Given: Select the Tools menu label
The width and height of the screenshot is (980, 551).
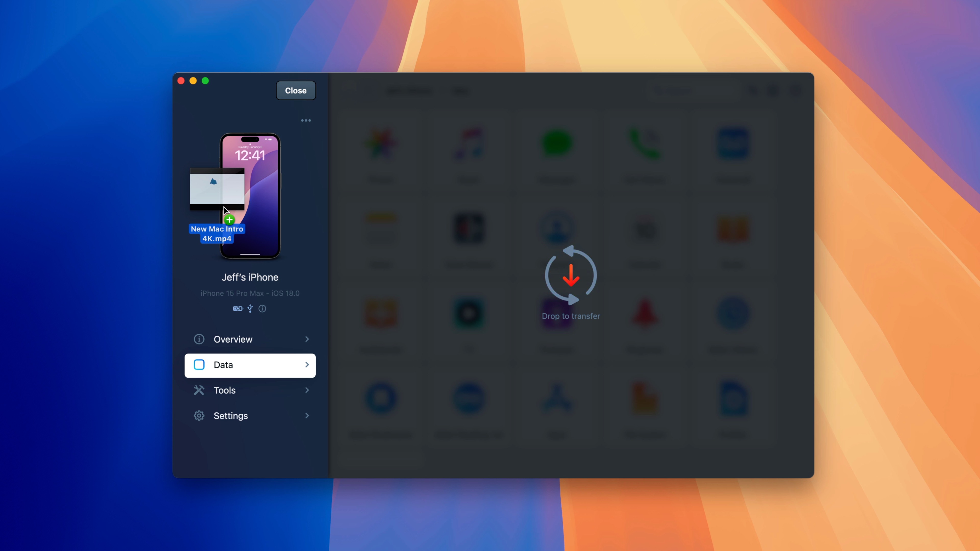Looking at the screenshot, I should (225, 390).
